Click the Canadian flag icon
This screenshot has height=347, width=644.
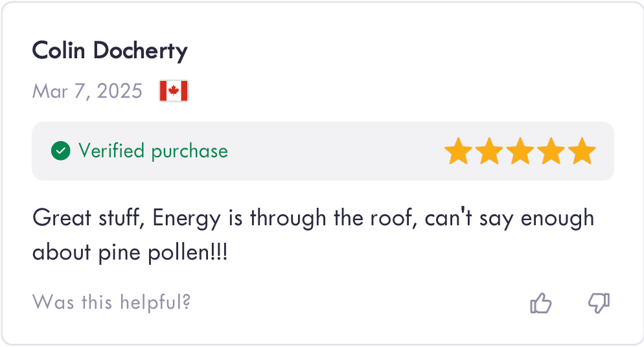174,91
